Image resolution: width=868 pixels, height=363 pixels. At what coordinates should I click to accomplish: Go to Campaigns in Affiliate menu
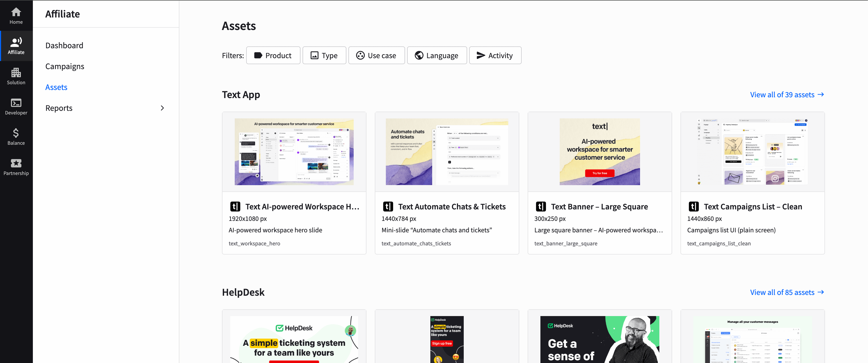[x=65, y=66]
